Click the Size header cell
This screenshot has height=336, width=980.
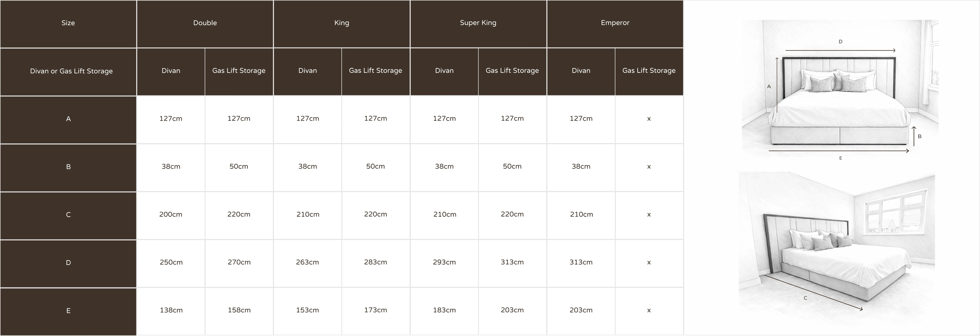(x=68, y=23)
